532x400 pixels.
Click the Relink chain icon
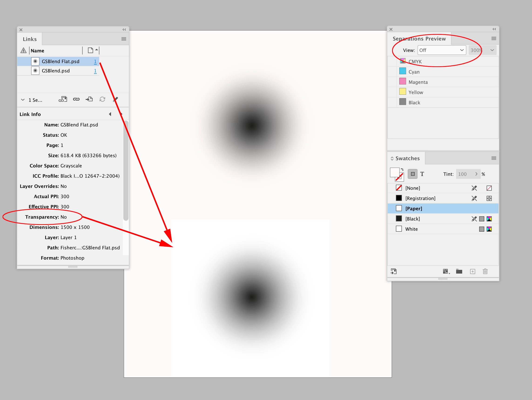tap(76, 99)
